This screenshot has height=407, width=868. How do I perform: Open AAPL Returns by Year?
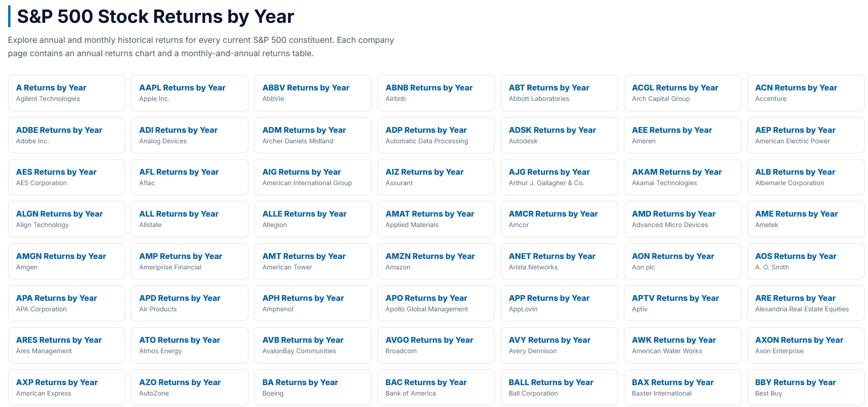(189, 93)
